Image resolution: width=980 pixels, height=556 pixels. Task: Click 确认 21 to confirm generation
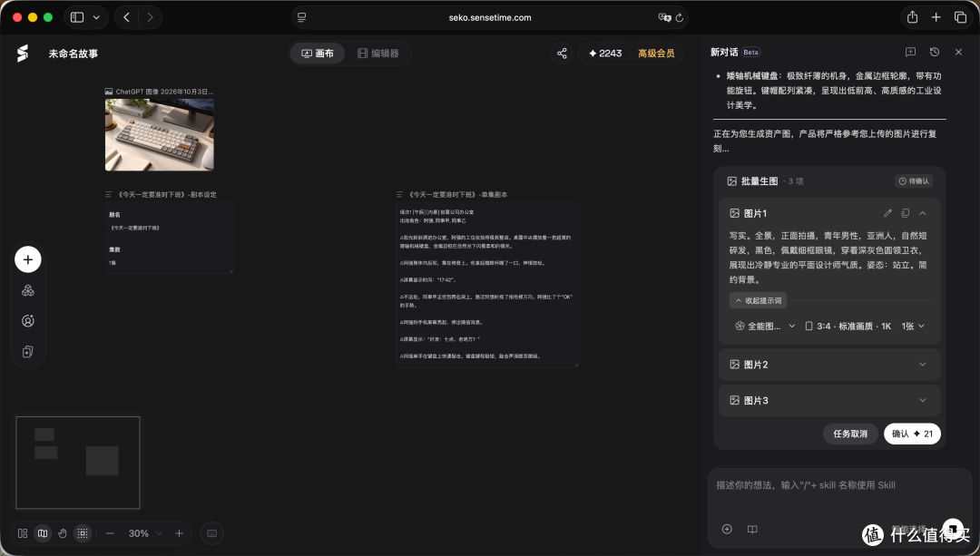pos(912,434)
